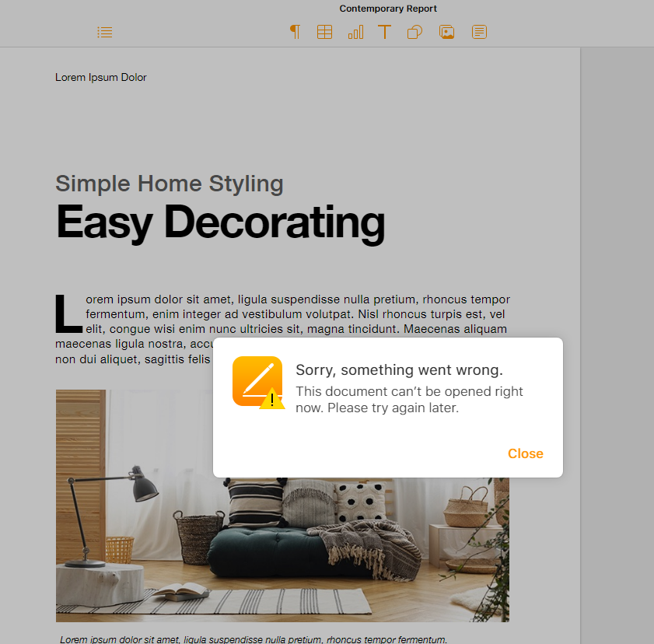Click the Pages warning icon in dialog
Image resolution: width=654 pixels, height=644 pixels.
pyautogui.click(x=258, y=382)
